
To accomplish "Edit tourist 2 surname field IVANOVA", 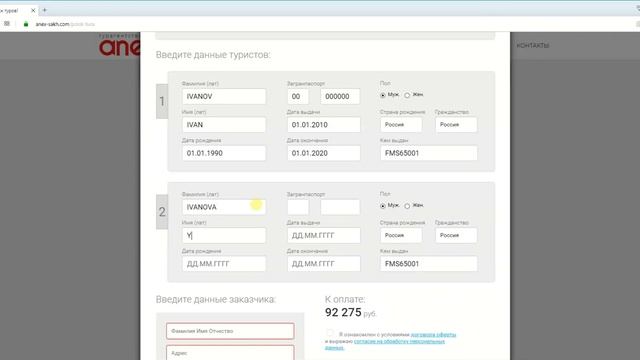I will pos(224,207).
